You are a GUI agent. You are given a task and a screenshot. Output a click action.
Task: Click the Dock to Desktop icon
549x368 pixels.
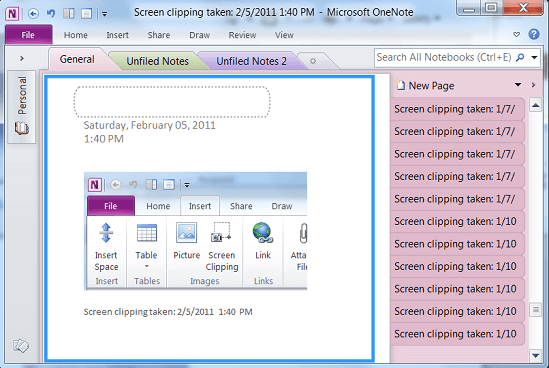[69, 14]
